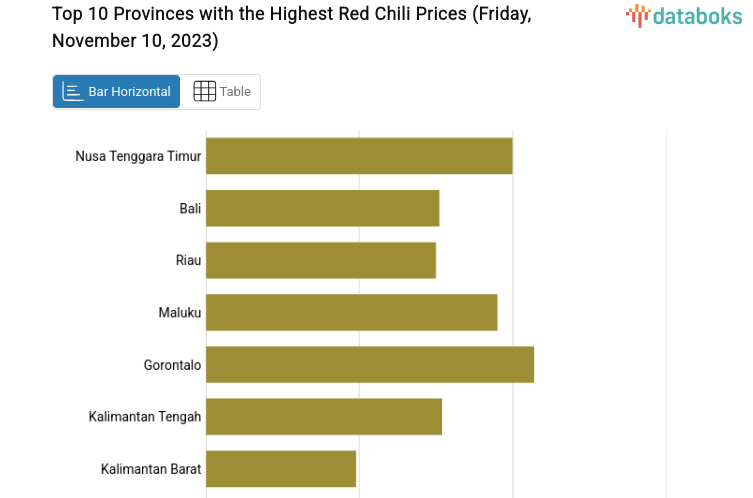This screenshot has height=498, width=753.
Task: Select the Kalimantan Barat axis label
Action: click(x=151, y=469)
